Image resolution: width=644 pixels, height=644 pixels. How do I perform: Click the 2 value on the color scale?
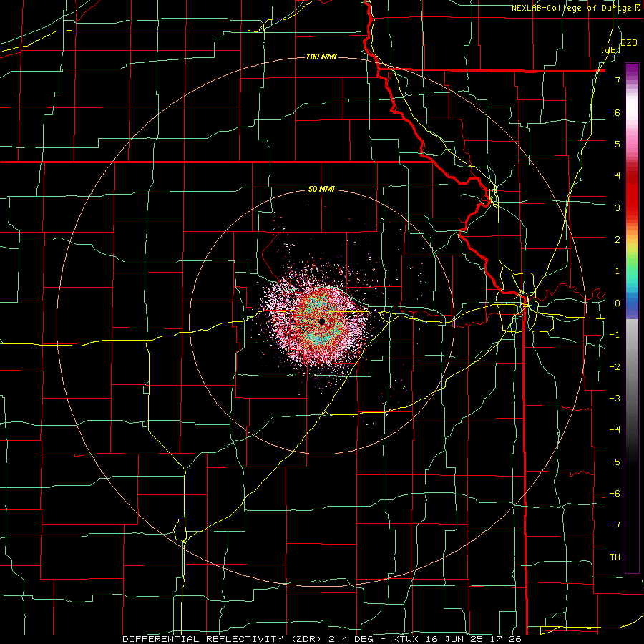pos(618,240)
